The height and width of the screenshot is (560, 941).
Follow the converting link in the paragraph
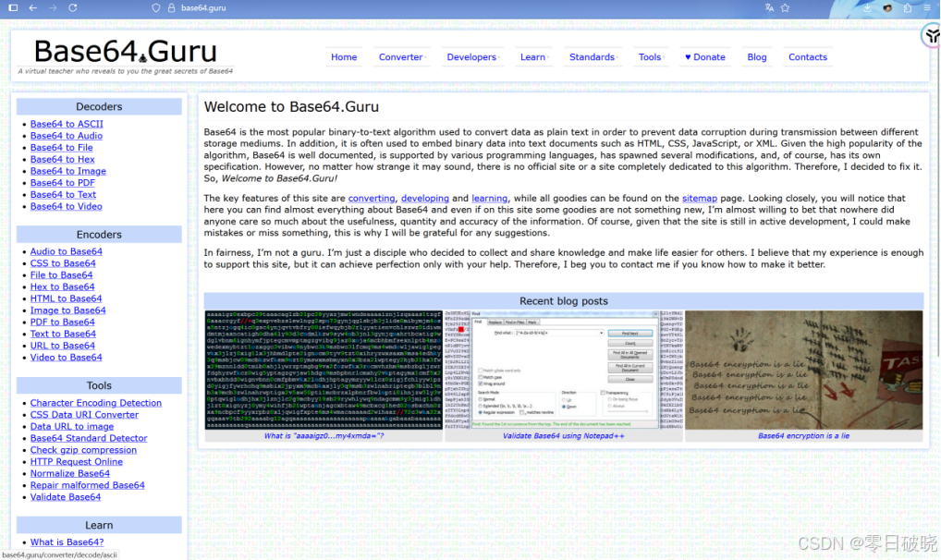point(372,198)
